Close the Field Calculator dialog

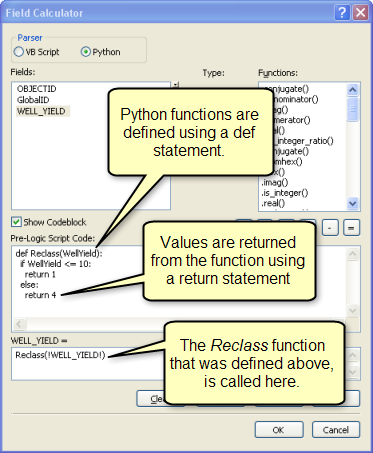[361, 13]
